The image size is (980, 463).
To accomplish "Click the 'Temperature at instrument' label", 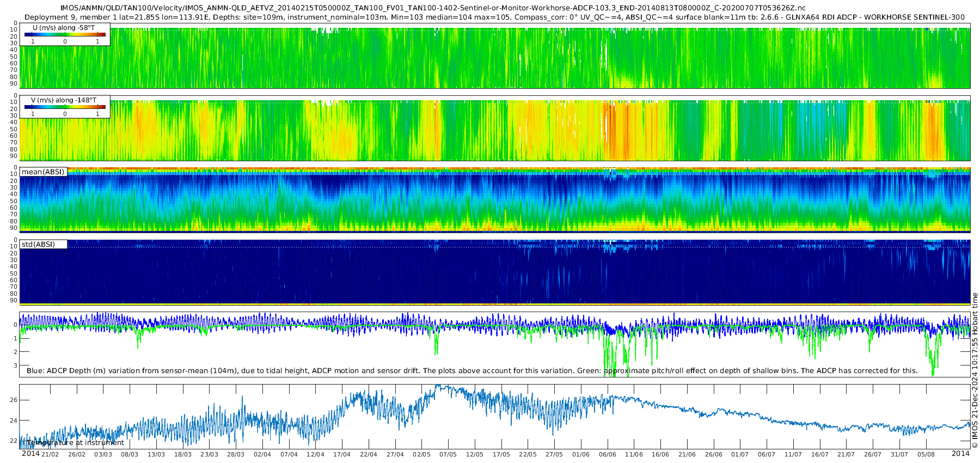I will [76, 443].
